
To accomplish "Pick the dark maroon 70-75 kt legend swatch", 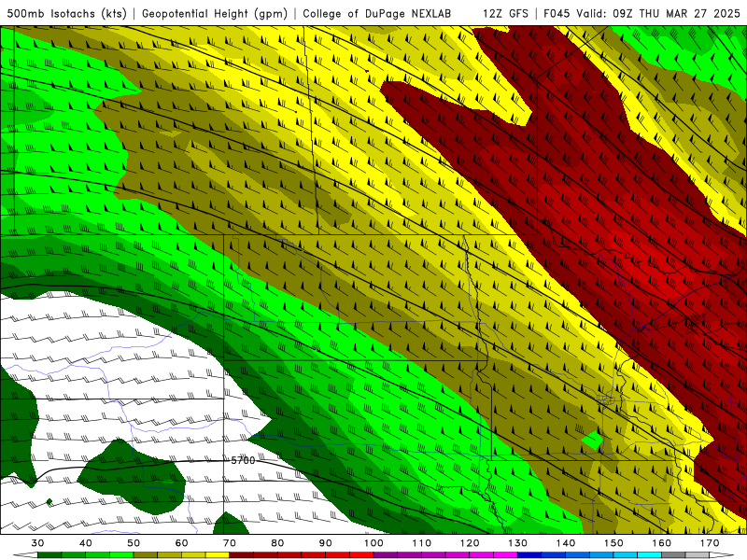I will 242,555.
